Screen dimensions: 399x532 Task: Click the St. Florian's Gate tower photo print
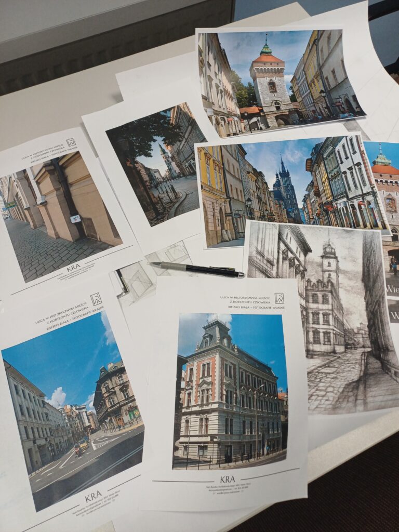(x=280, y=83)
